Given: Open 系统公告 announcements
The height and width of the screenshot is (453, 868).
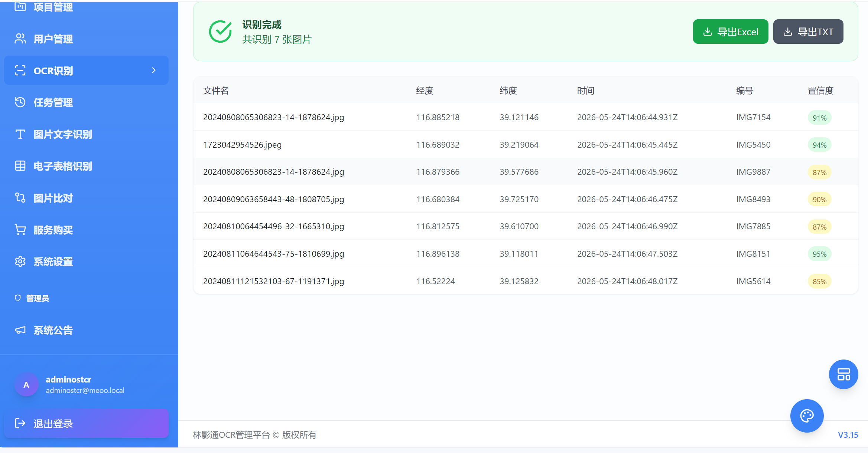Looking at the screenshot, I should tap(86, 330).
